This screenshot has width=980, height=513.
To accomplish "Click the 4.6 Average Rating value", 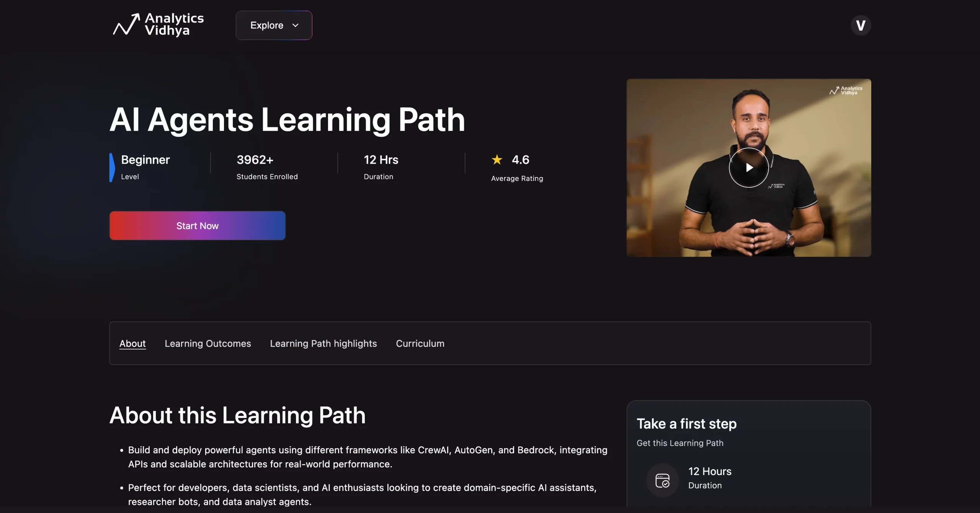I will pyautogui.click(x=520, y=159).
